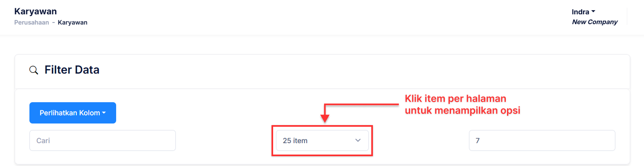Viewport: 644px width, 166px height.
Task: Click the New Company name label
Action: click(x=595, y=22)
